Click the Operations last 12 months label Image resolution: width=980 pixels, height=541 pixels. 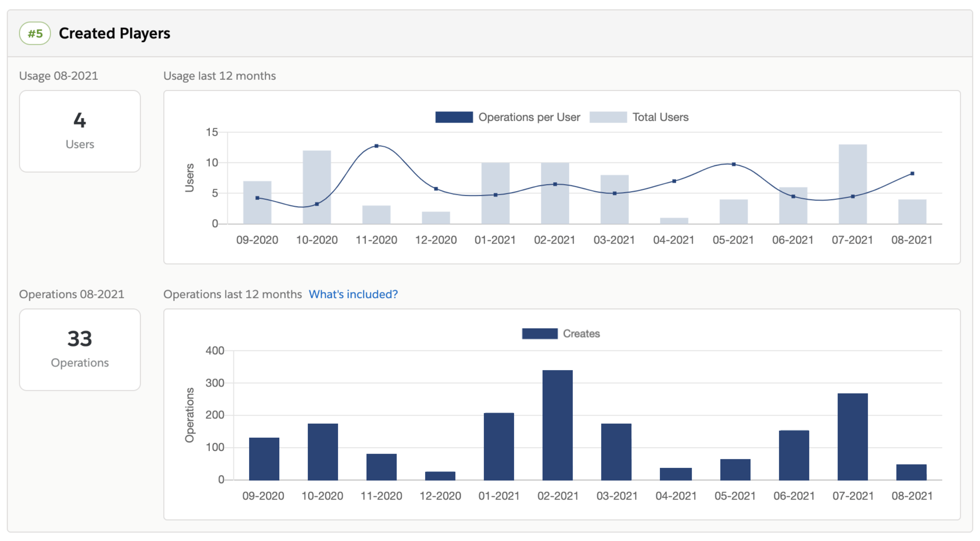pos(232,294)
